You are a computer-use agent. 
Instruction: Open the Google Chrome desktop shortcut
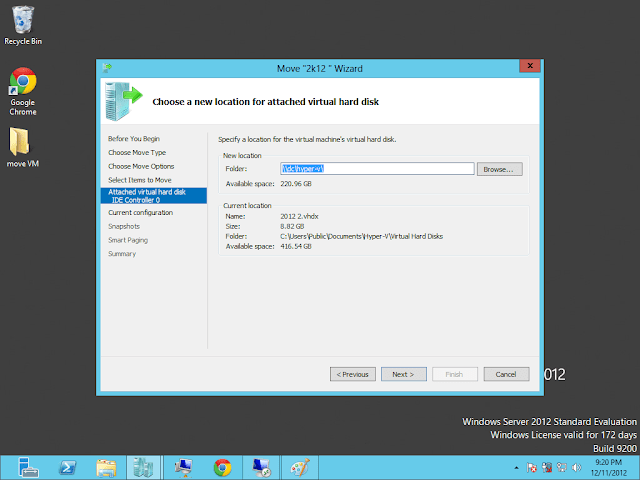tap(23, 85)
